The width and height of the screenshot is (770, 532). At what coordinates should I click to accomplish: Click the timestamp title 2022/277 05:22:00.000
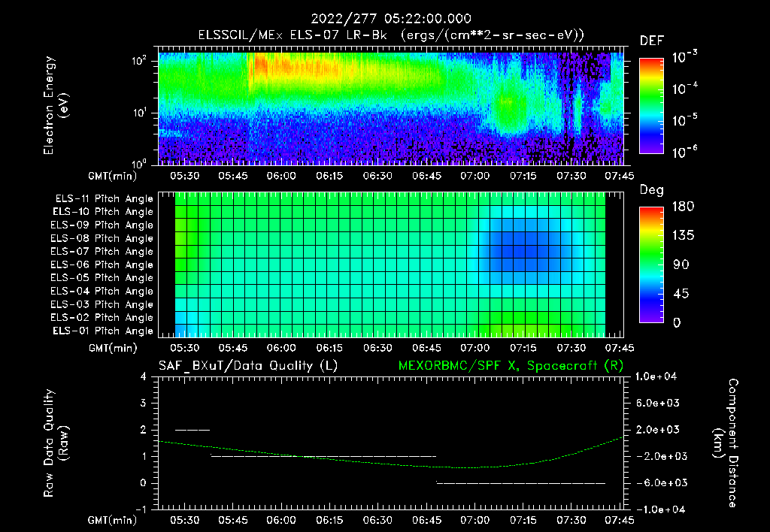[391, 19]
